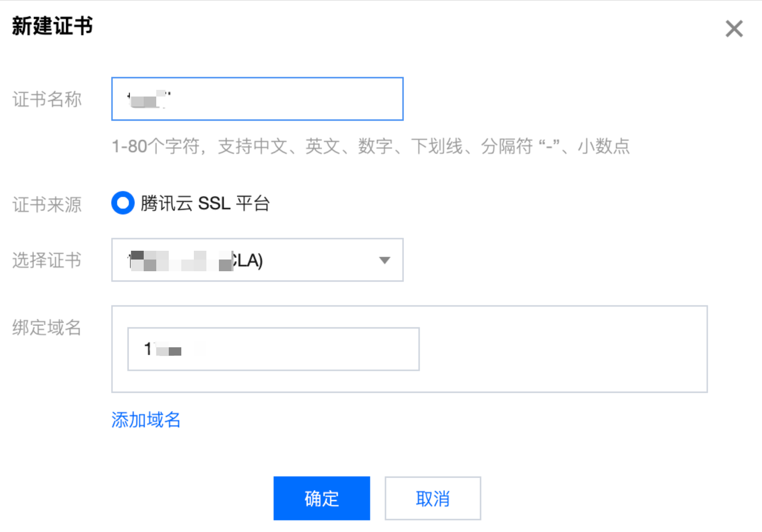Click the 取消 button

[433, 498]
